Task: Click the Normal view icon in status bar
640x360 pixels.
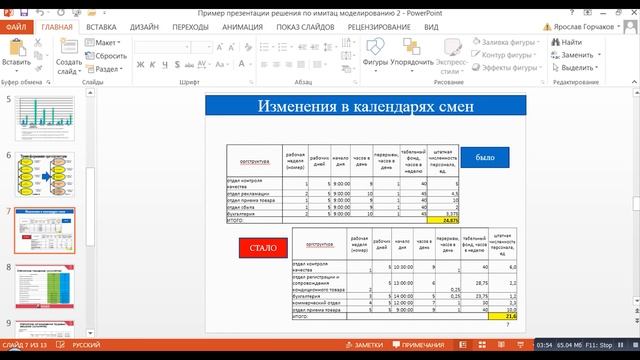Action: click(463, 345)
